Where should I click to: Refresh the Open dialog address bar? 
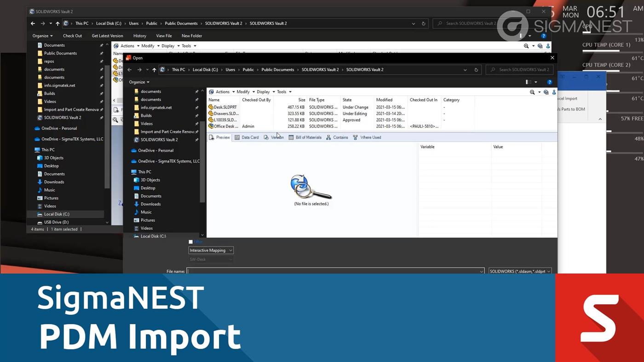click(476, 70)
